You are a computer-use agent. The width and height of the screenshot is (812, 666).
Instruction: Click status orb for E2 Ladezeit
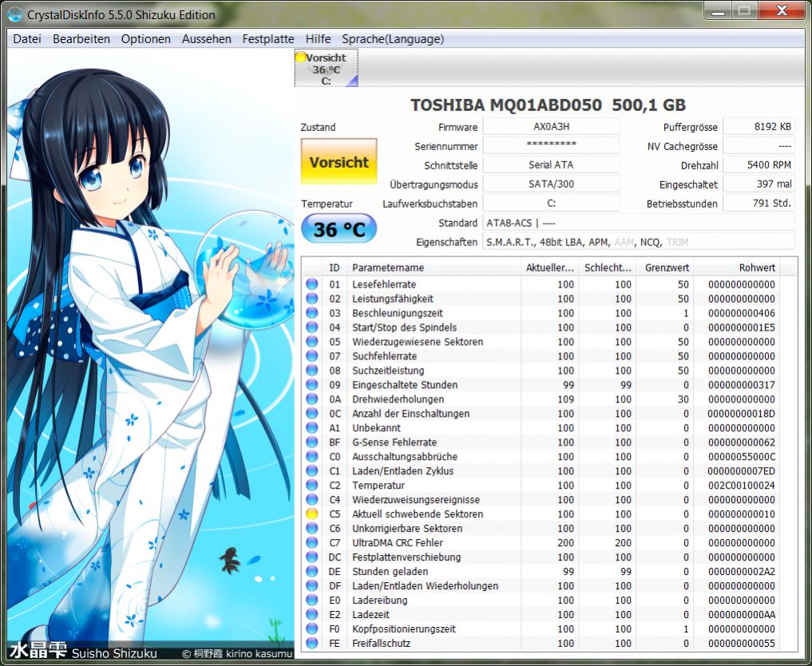311,614
